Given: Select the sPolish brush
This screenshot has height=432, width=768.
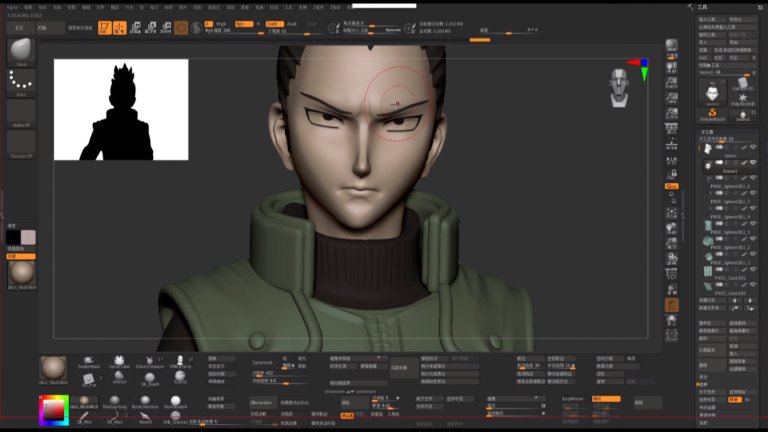Looking at the screenshot, I should pyautogui.click(x=119, y=378).
